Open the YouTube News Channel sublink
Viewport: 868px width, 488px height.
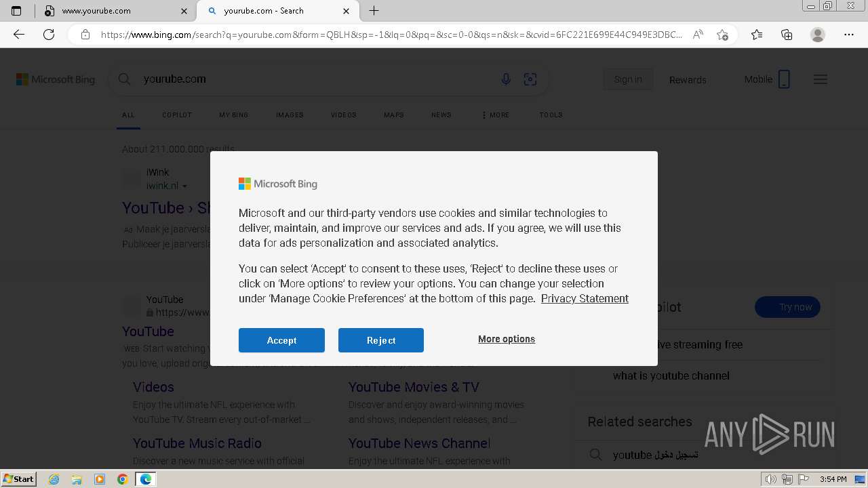coord(420,443)
